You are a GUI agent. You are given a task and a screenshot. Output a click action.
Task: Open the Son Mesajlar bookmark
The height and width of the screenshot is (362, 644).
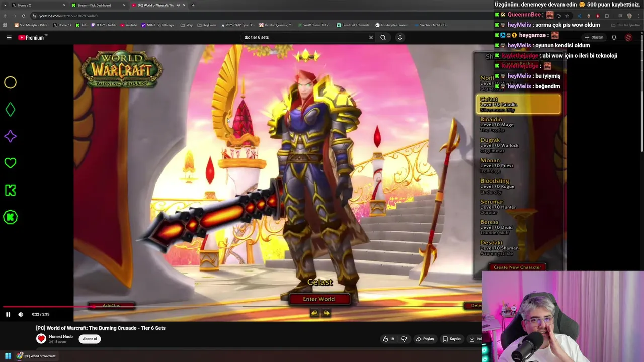pyautogui.click(x=31, y=25)
